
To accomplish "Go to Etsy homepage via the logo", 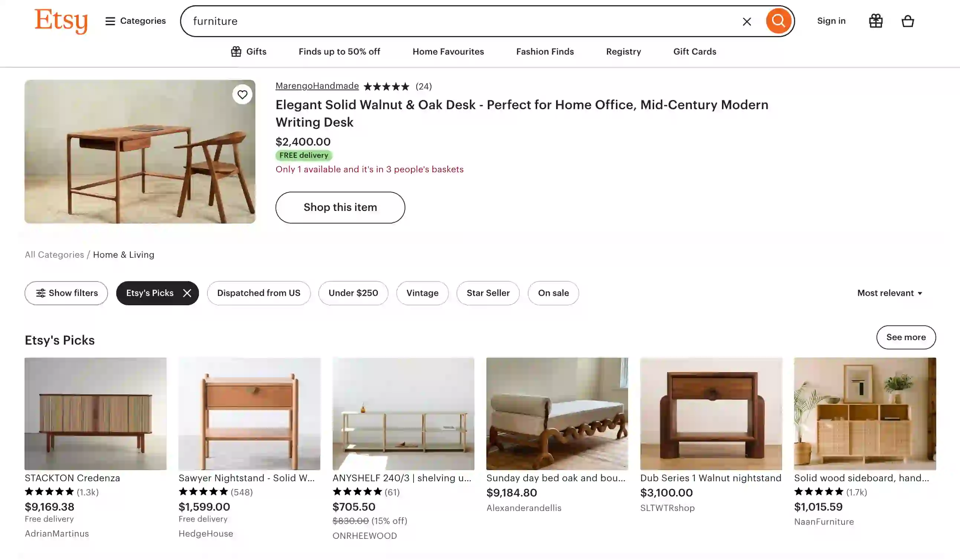I will 61,21.
